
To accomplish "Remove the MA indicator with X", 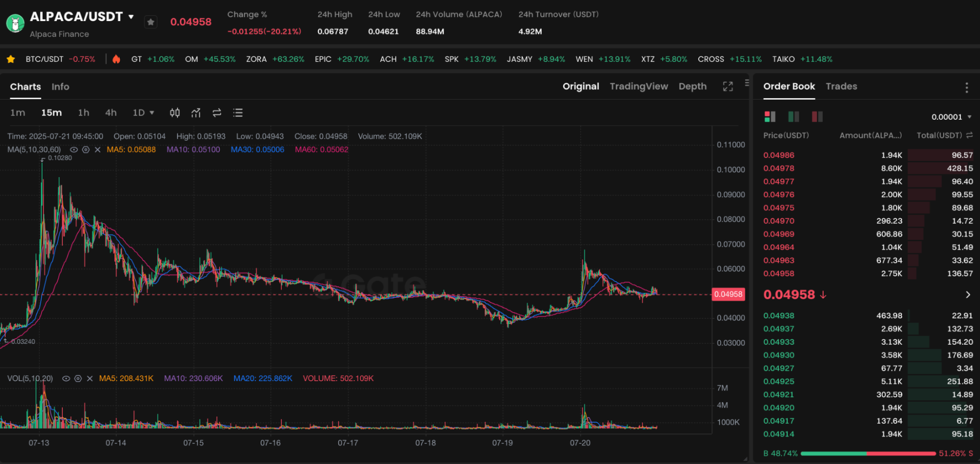I will pos(98,150).
